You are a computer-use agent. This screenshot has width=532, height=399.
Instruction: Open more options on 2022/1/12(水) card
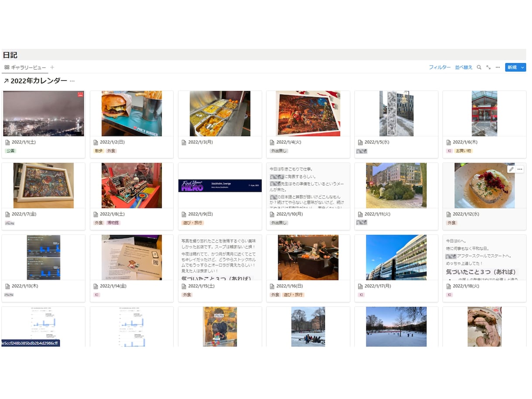[520, 169]
